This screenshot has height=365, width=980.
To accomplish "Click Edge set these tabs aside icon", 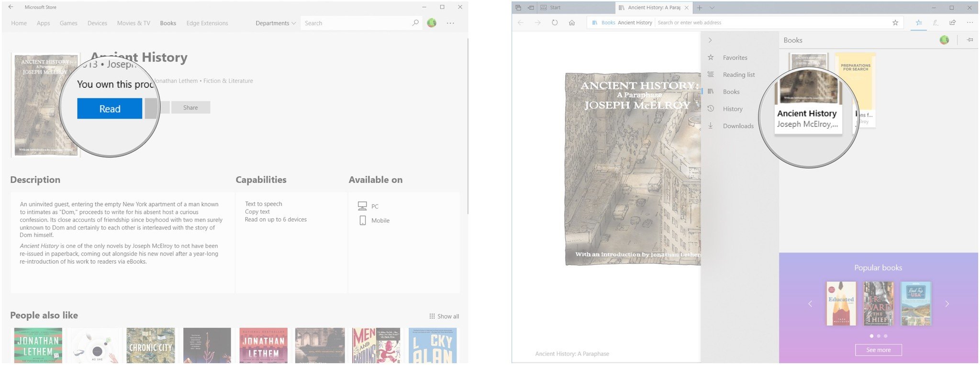I will (x=531, y=8).
